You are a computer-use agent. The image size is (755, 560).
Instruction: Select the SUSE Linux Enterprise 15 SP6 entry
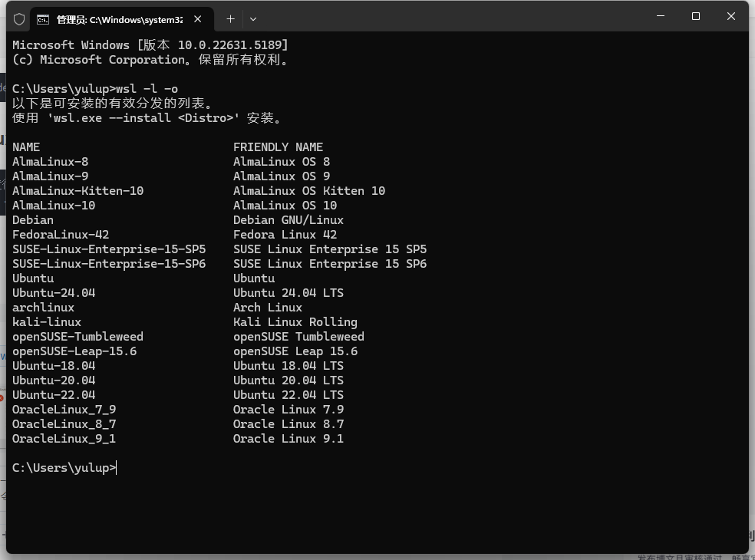click(x=109, y=263)
